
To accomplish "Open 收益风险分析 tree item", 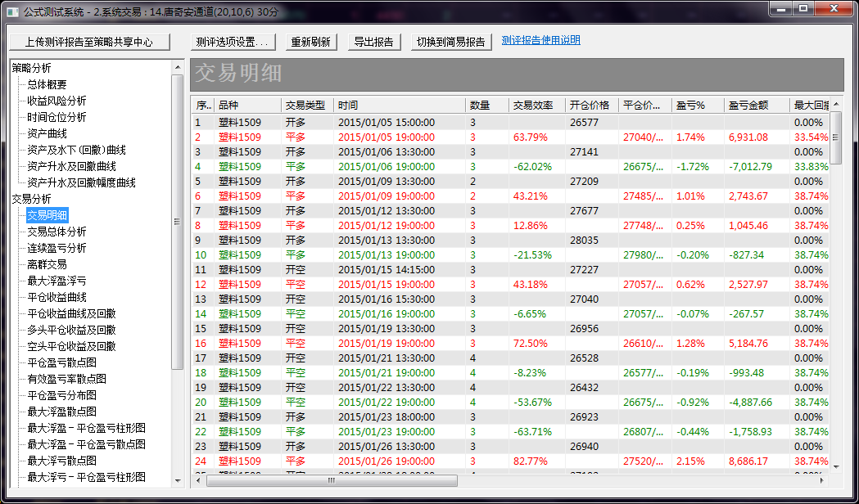I will (x=57, y=101).
